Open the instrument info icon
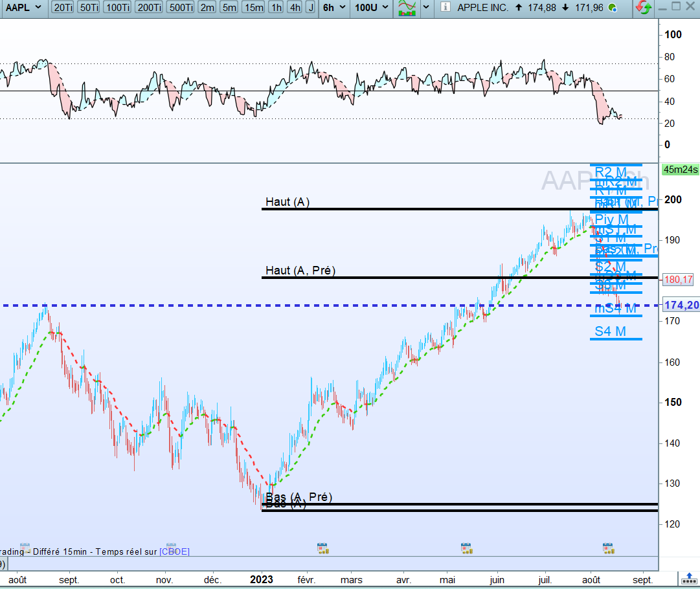700x589 pixels. click(445, 7)
